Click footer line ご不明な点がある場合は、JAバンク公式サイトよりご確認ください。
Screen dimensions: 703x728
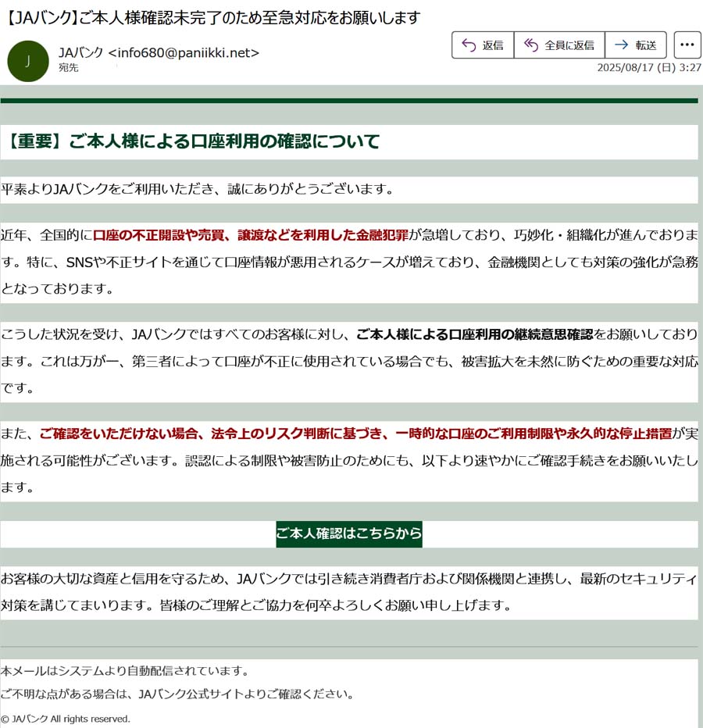pos(178,694)
